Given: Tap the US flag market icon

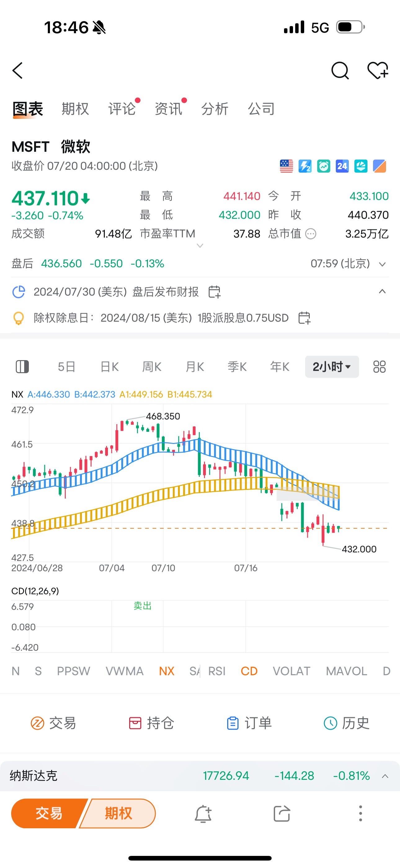Looking at the screenshot, I should [287, 166].
